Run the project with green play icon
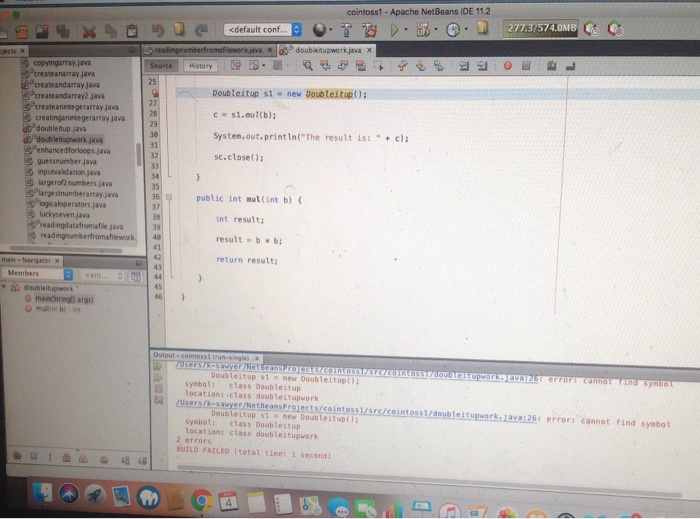 click(x=394, y=29)
